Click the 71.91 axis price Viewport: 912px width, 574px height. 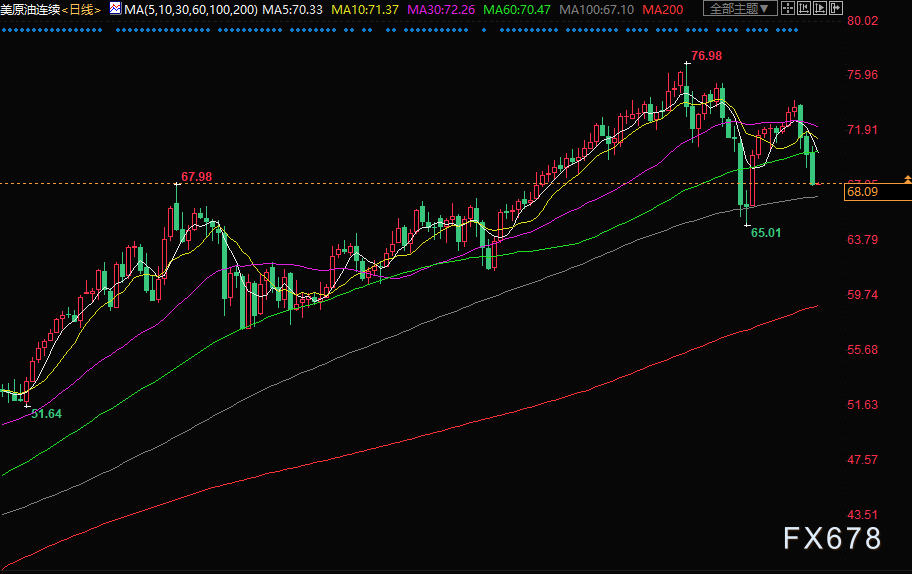pyautogui.click(x=863, y=129)
